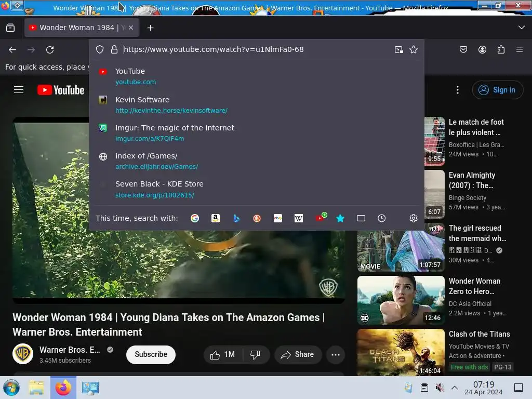This screenshot has width=532, height=399.
Task: Like the video (1M)
Action: point(223,354)
